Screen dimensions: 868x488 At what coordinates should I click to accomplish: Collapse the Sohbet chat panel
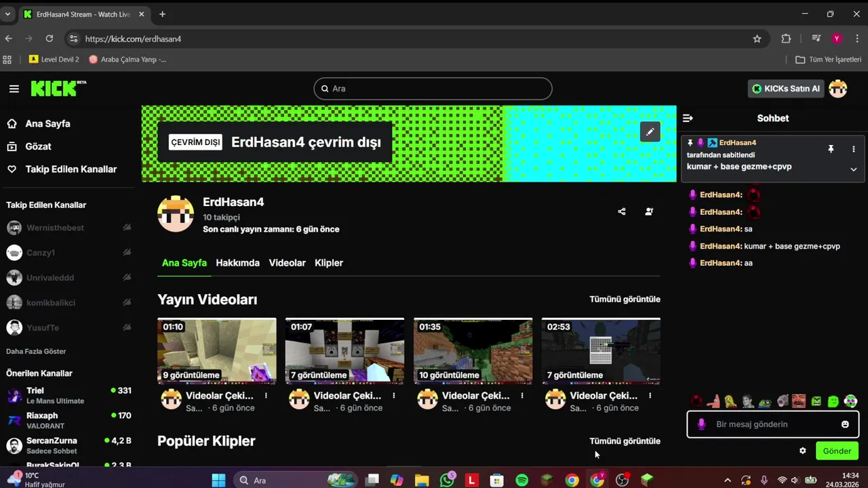[x=688, y=118]
